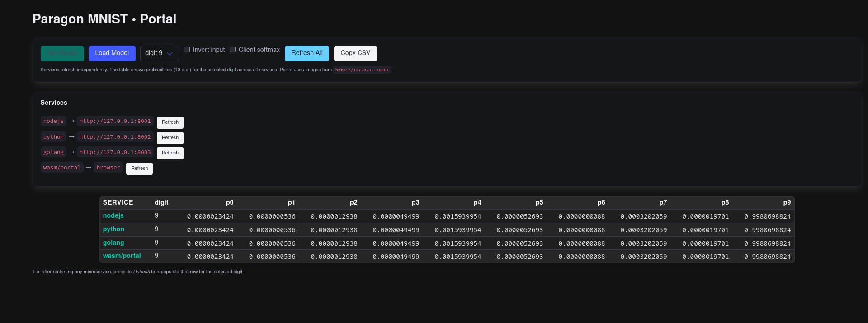Click the golang service tag in Services

tap(53, 152)
